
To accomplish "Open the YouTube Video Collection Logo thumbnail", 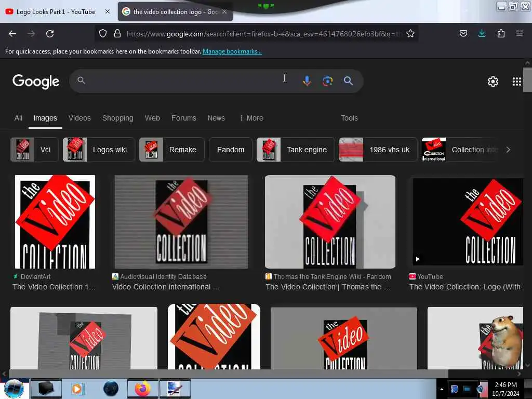I will 468,222.
